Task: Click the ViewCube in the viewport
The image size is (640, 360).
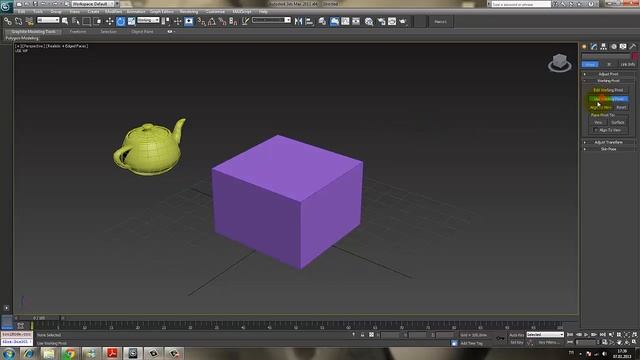Action: (560, 63)
